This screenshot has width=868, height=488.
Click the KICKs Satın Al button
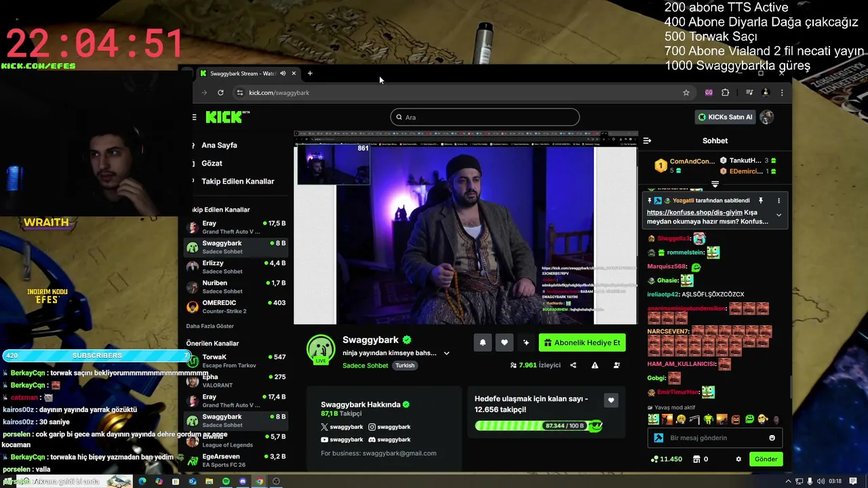tap(725, 117)
